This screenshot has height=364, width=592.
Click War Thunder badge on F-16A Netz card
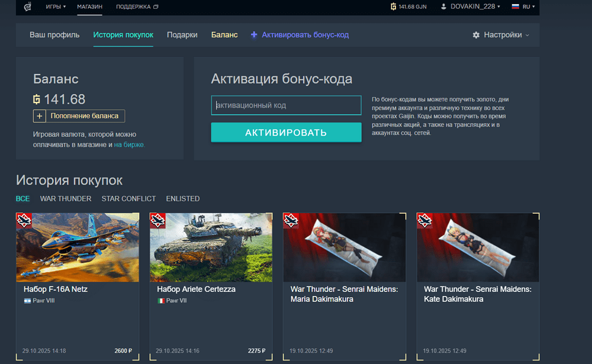click(x=24, y=221)
